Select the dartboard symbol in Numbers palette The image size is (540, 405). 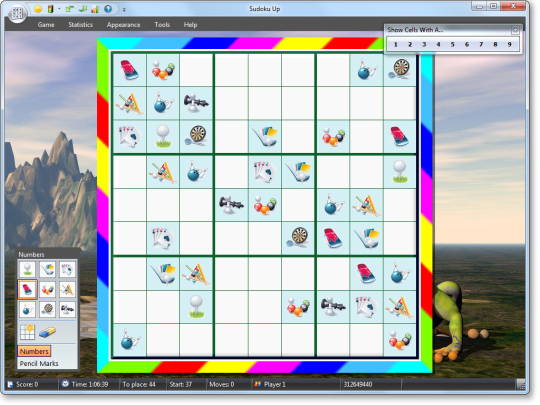[x=47, y=309]
